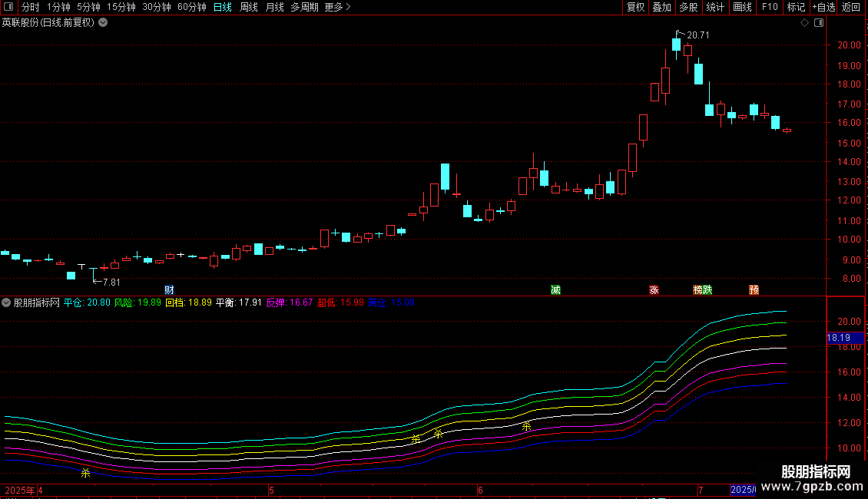Click the 杀 signal icon in June
The height and width of the screenshot is (499, 868).
526,426
